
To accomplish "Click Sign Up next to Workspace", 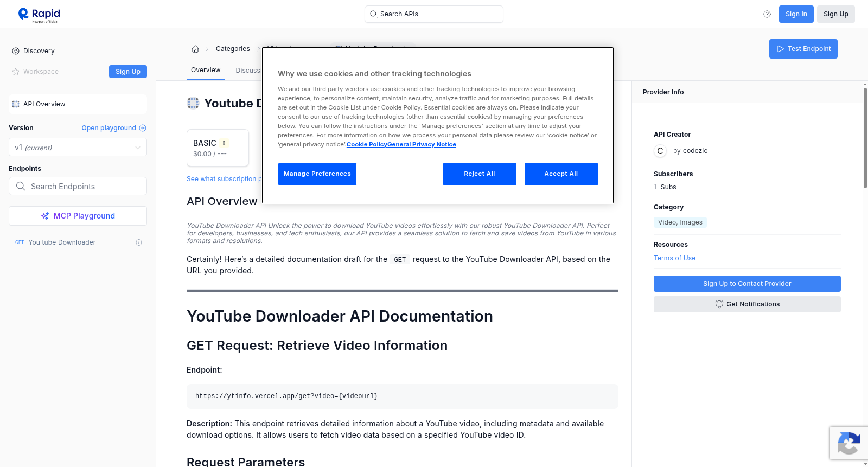I will 128,72.
